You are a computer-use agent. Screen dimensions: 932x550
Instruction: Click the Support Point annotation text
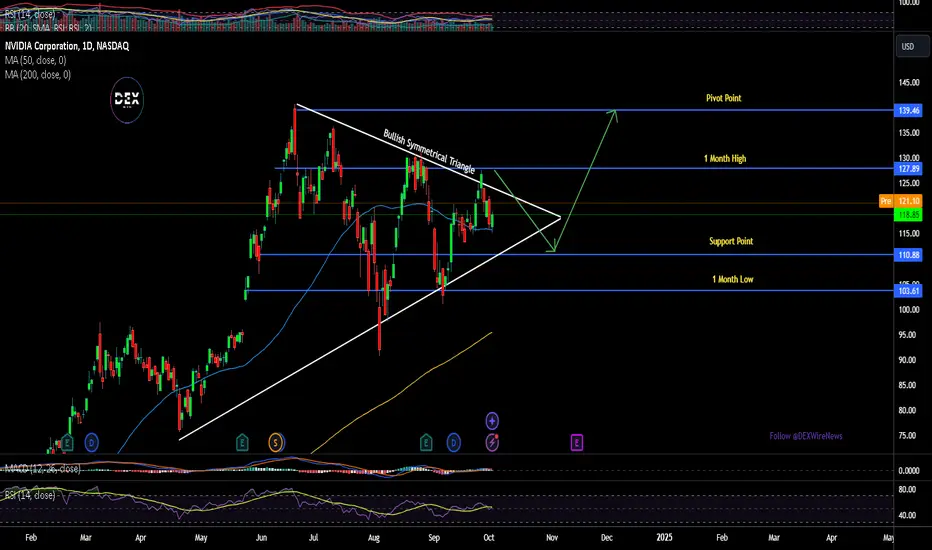coord(731,241)
